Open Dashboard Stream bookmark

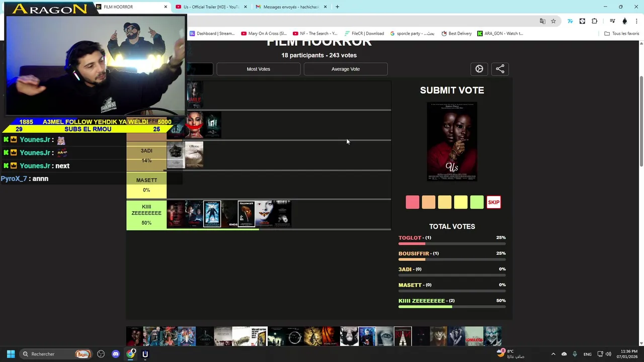click(x=212, y=34)
